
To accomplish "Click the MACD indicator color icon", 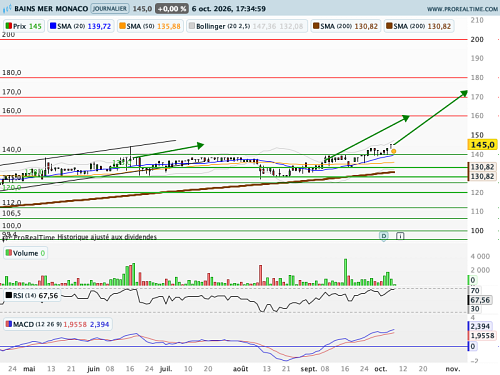I will [9, 324].
